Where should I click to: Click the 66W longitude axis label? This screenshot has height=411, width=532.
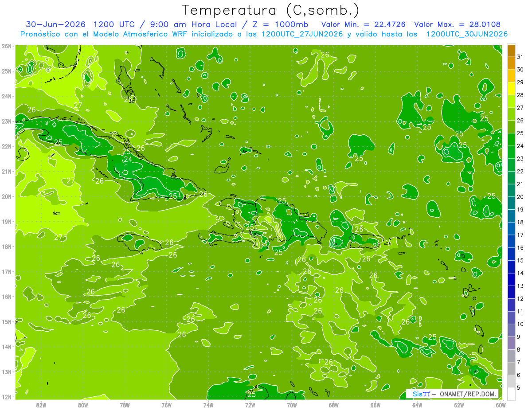[x=376, y=405]
